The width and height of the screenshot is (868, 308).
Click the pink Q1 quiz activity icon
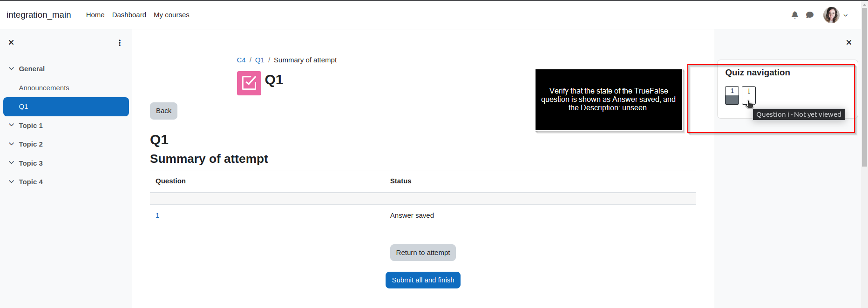pyautogui.click(x=249, y=83)
